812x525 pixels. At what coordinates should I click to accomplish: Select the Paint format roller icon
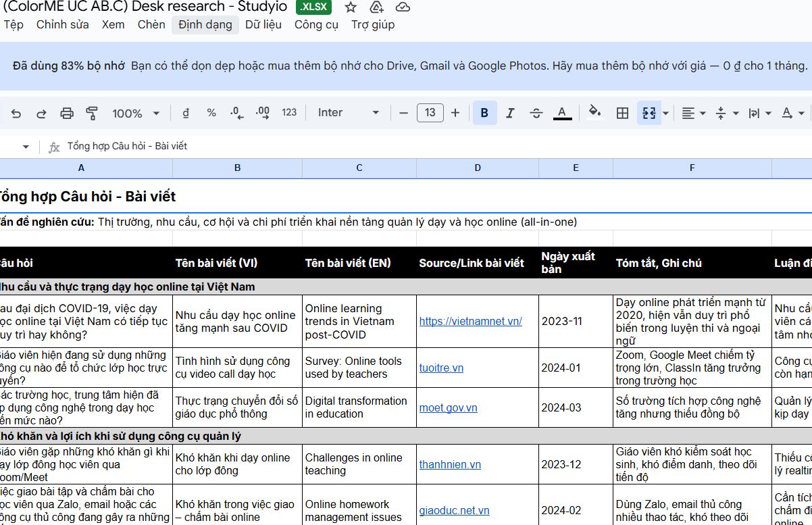(x=92, y=113)
